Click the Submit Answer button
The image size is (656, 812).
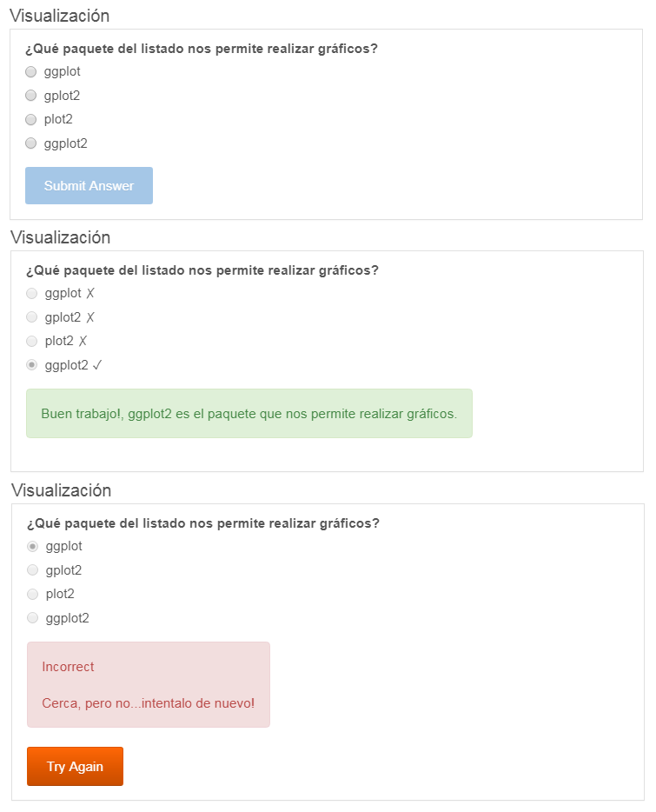89,185
